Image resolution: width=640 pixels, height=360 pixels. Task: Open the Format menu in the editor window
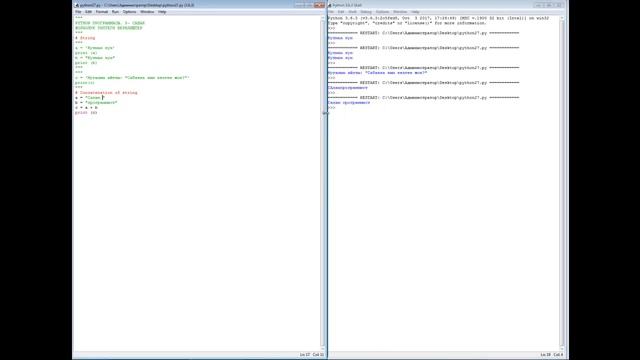coord(102,12)
